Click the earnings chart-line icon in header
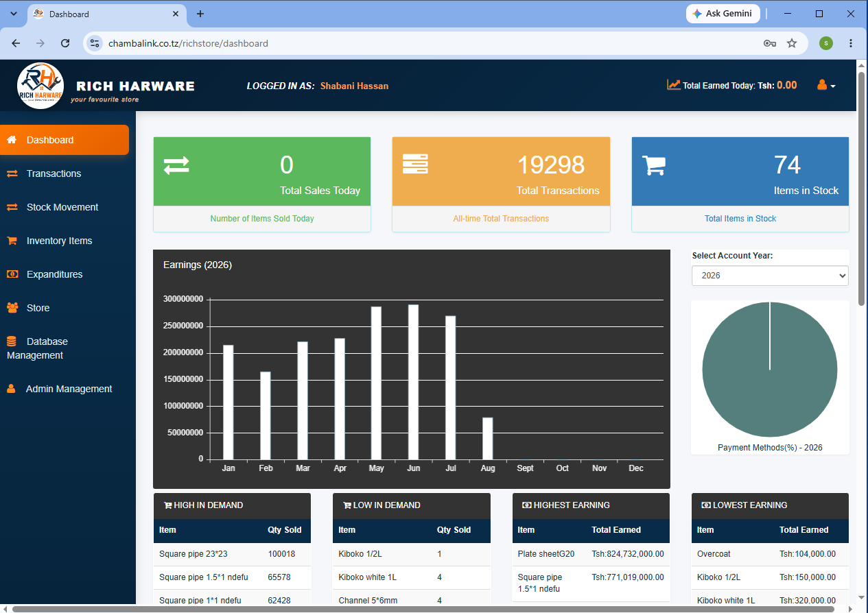The image size is (868, 613). [674, 85]
